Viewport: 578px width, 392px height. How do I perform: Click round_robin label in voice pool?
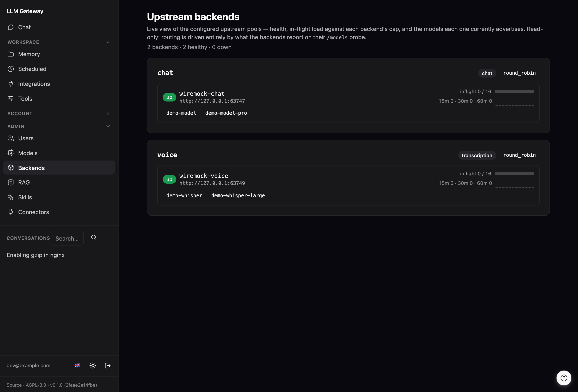coord(519,155)
